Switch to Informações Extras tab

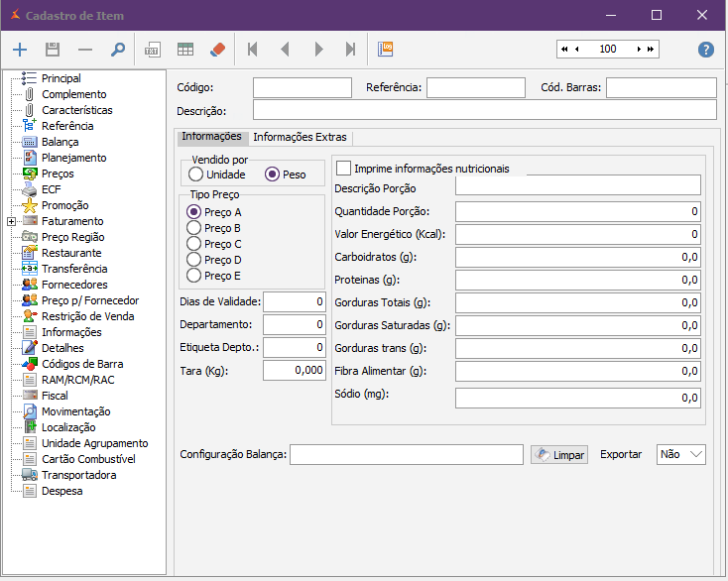click(300, 137)
